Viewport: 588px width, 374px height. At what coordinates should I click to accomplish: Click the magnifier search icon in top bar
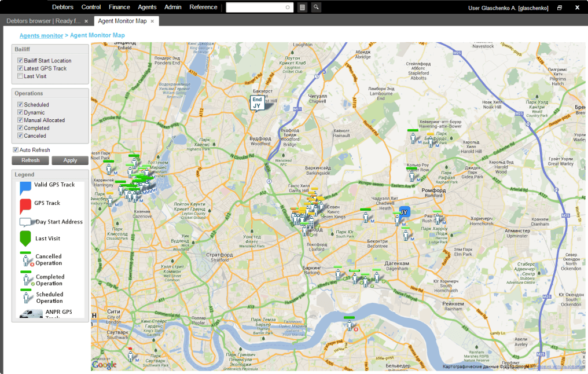(x=316, y=7)
